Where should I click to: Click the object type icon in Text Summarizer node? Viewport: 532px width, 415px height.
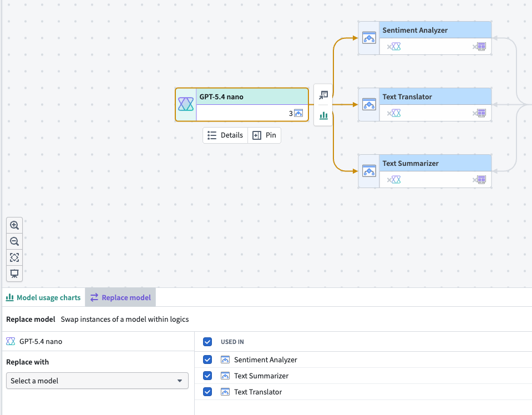(479, 180)
